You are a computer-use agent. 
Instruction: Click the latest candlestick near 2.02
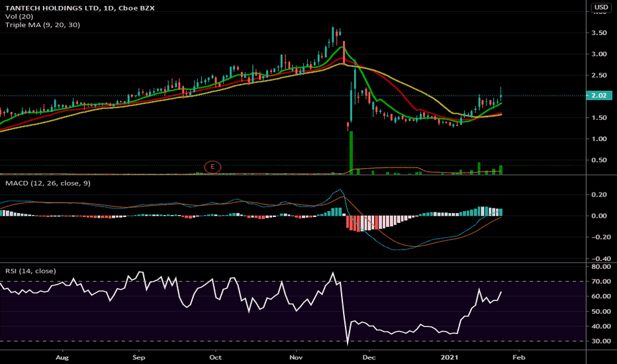[501, 93]
